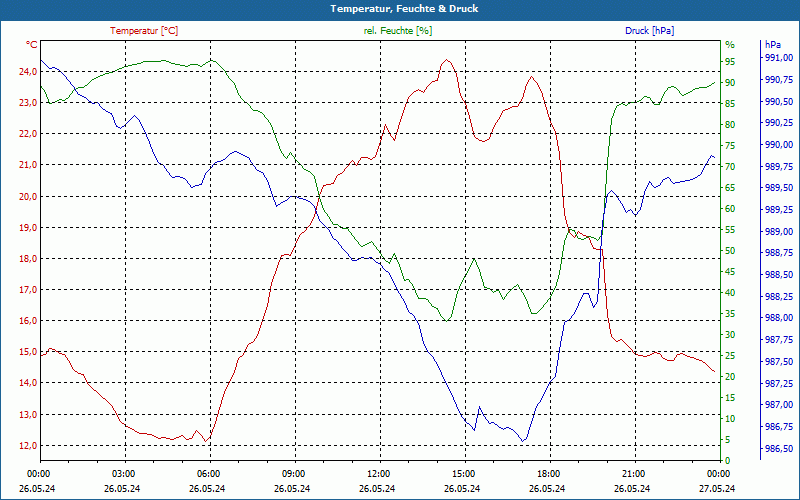
Task: Select the red Temperatur [°C] legend label
Action: pyautogui.click(x=144, y=31)
